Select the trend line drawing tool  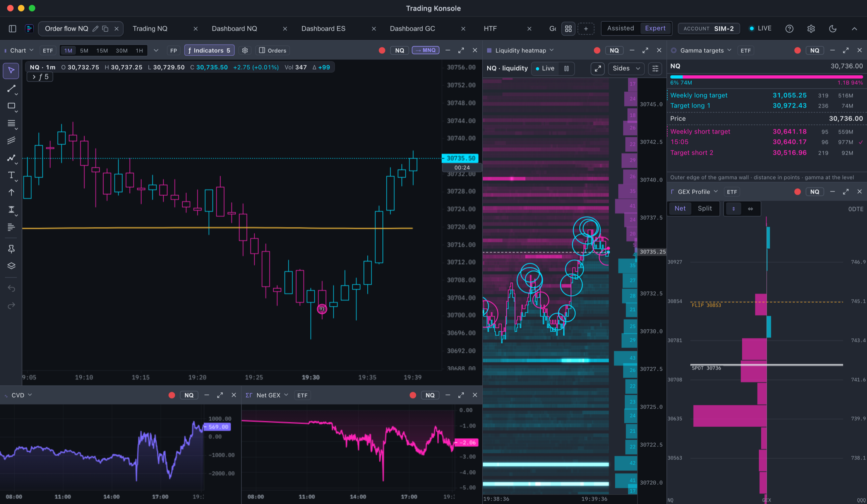11,89
